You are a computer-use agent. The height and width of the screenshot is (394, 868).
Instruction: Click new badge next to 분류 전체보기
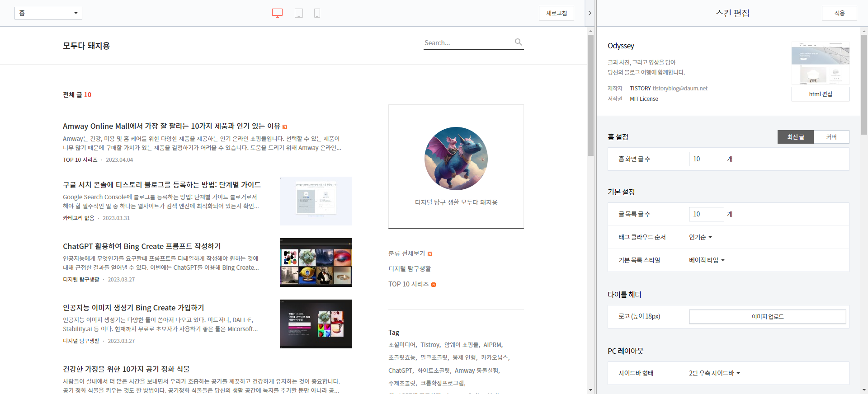click(x=430, y=254)
